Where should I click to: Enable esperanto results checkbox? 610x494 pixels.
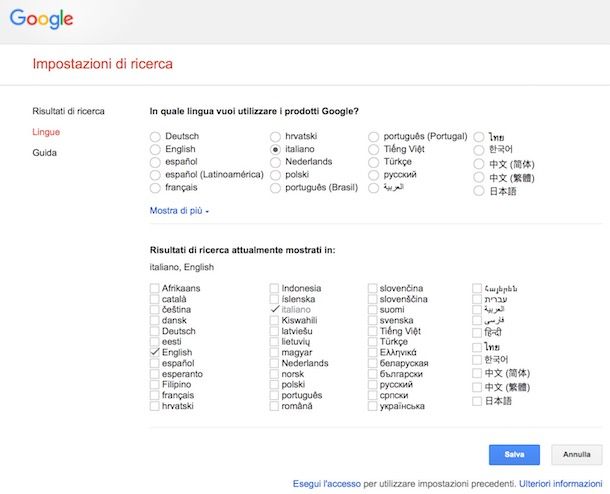click(x=154, y=374)
